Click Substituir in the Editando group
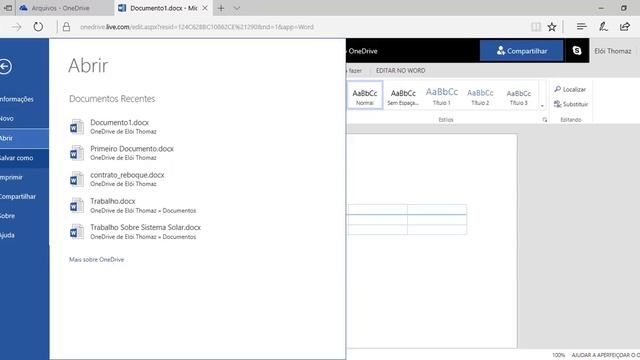The width and height of the screenshot is (640, 360). pyautogui.click(x=571, y=104)
